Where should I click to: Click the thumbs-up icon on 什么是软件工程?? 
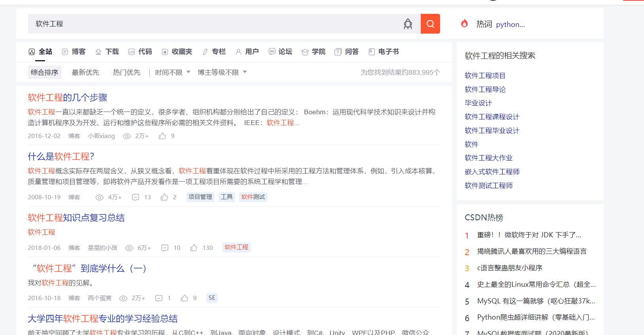coord(164,197)
